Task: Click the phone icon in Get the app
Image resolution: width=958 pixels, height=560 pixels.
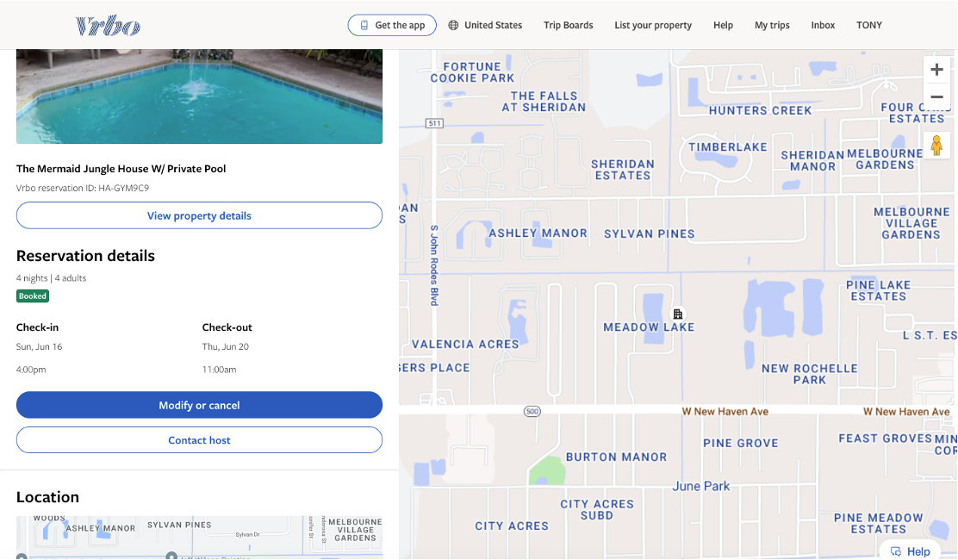Action: 364,25
